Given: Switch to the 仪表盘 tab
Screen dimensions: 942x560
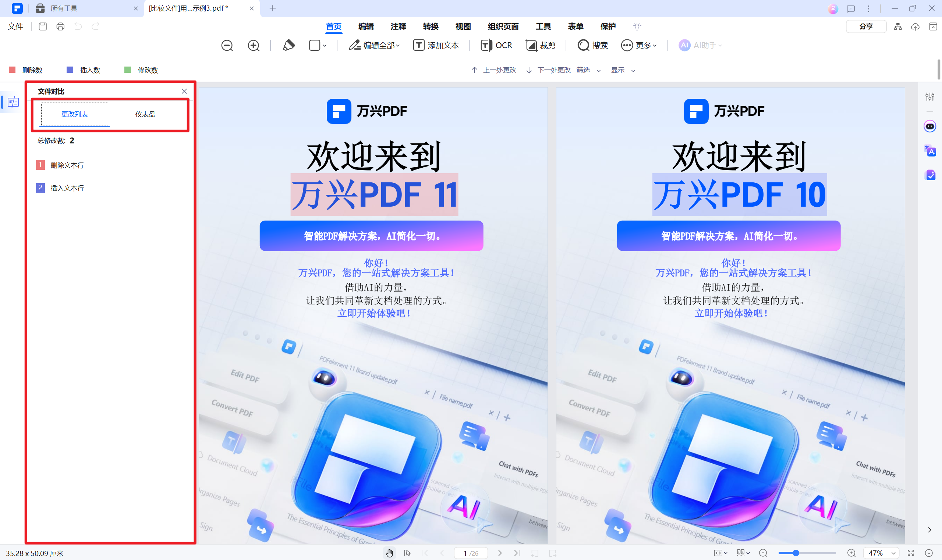Looking at the screenshot, I should (145, 114).
